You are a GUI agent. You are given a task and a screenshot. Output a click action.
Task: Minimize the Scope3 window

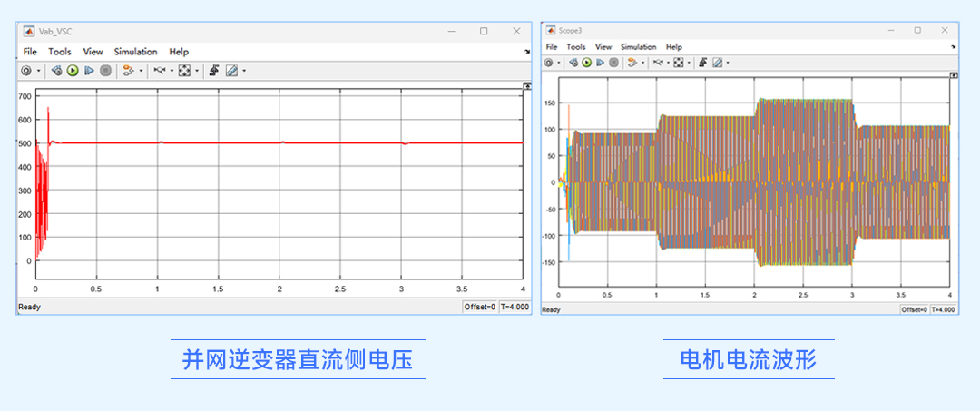(x=890, y=30)
